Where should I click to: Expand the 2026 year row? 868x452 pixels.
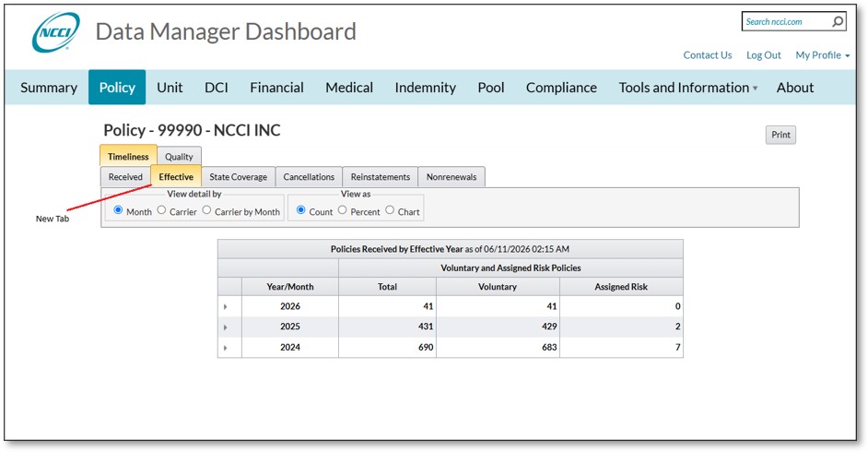(226, 306)
